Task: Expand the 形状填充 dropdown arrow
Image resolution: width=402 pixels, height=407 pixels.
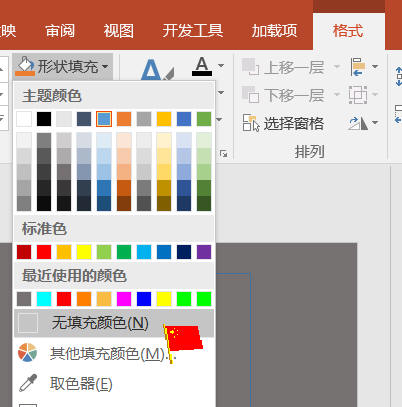Action: (105, 67)
